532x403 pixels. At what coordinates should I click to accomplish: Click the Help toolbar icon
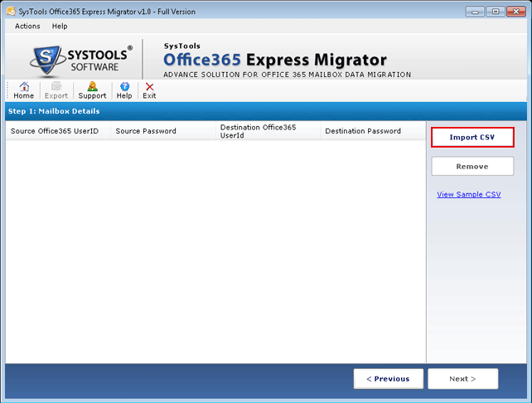[124, 90]
